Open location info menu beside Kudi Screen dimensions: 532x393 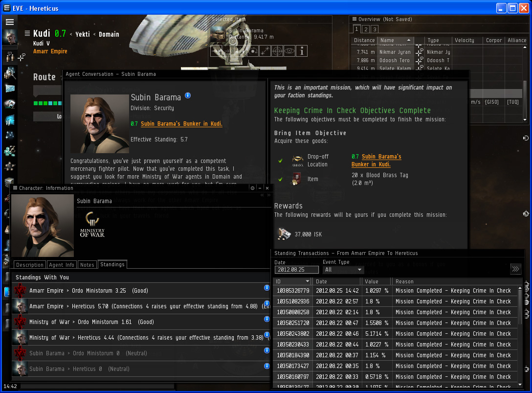(x=27, y=33)
